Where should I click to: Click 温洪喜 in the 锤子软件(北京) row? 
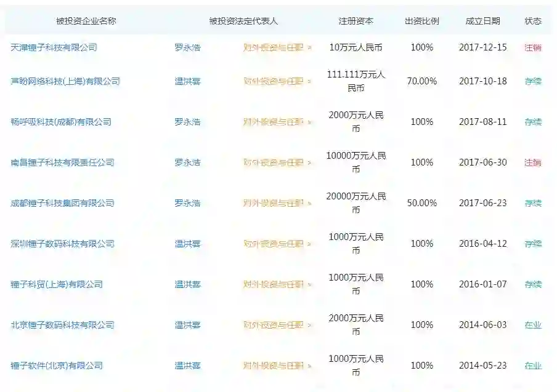(x=187, y=366)
